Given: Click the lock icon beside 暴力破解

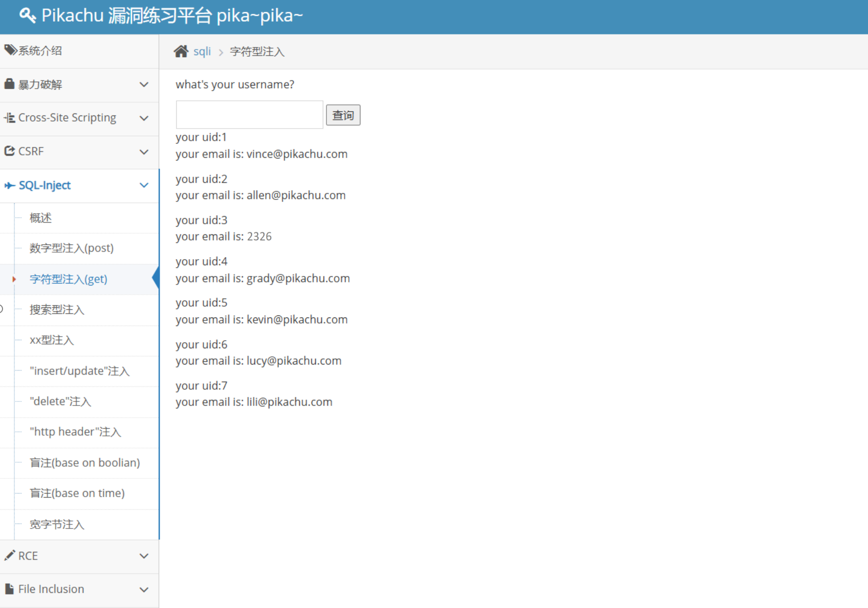Looking at the screenshot, I should 9,84.
